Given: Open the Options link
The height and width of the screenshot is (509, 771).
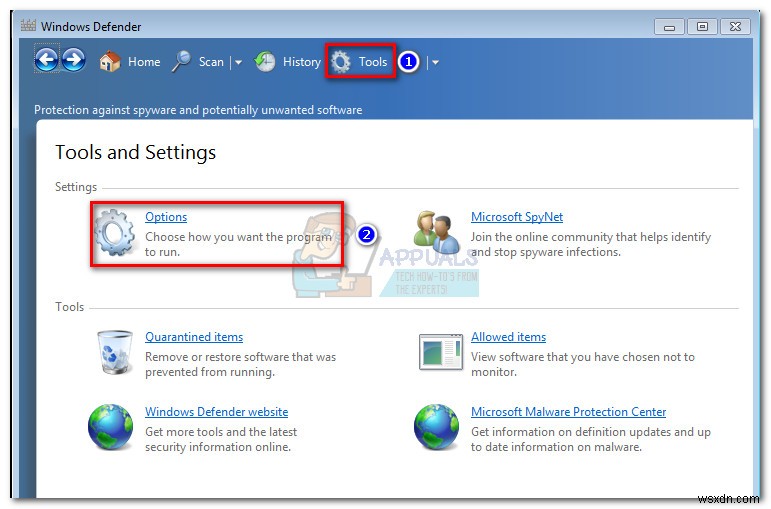Looking at the screenshot, I should pos(166,217).
